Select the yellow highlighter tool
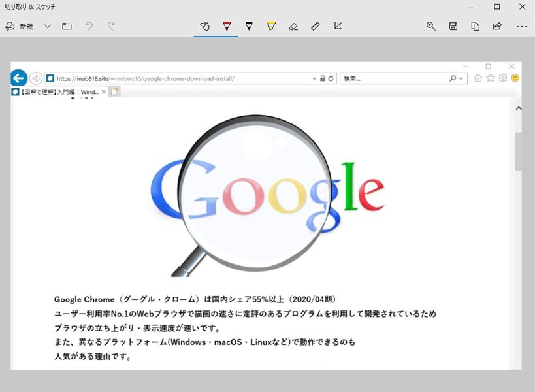The width and height of the screenshot is (535, 392). pos(271,26)
